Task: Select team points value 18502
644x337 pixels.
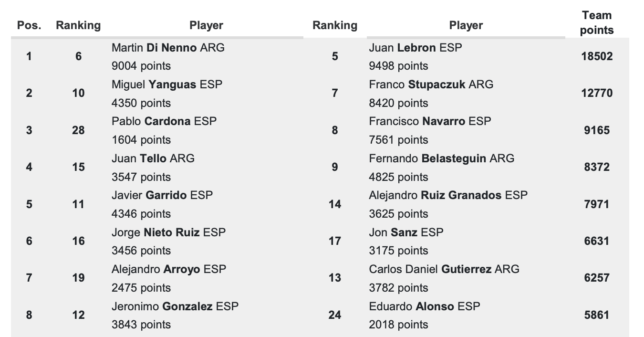Action: pos(597,56)
